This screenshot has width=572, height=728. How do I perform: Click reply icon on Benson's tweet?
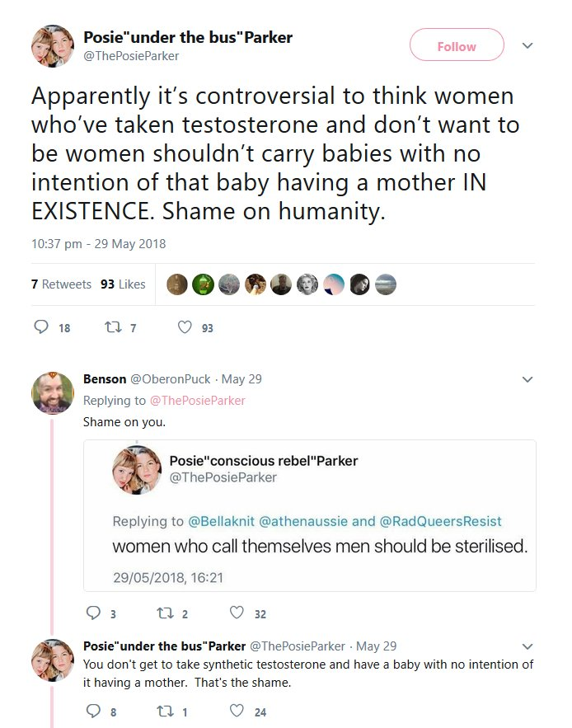pos(92,613)
